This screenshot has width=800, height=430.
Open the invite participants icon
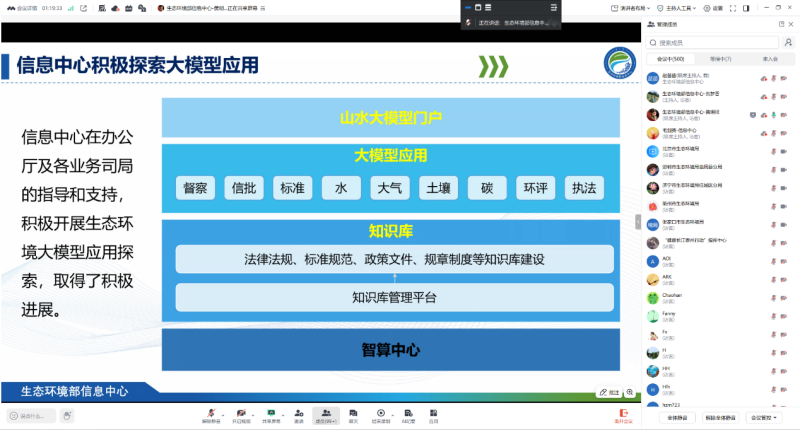point(298,412)
